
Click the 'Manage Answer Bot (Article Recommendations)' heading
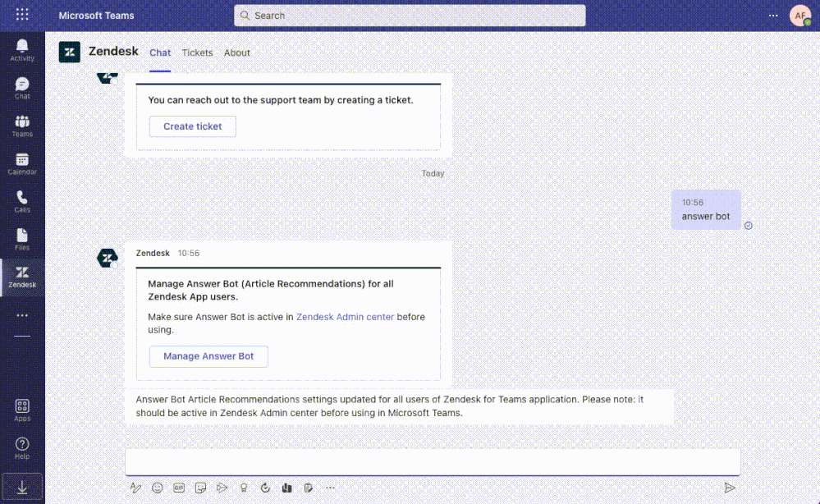270,290
